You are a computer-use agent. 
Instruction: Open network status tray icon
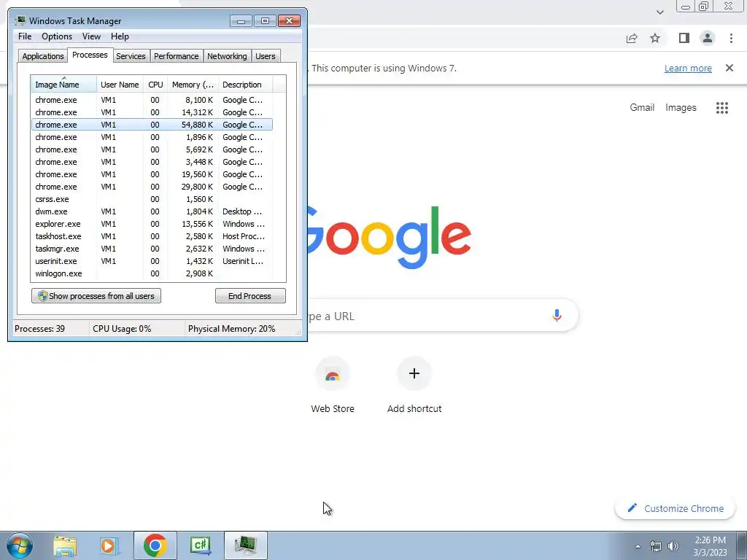tap(656, 546)
